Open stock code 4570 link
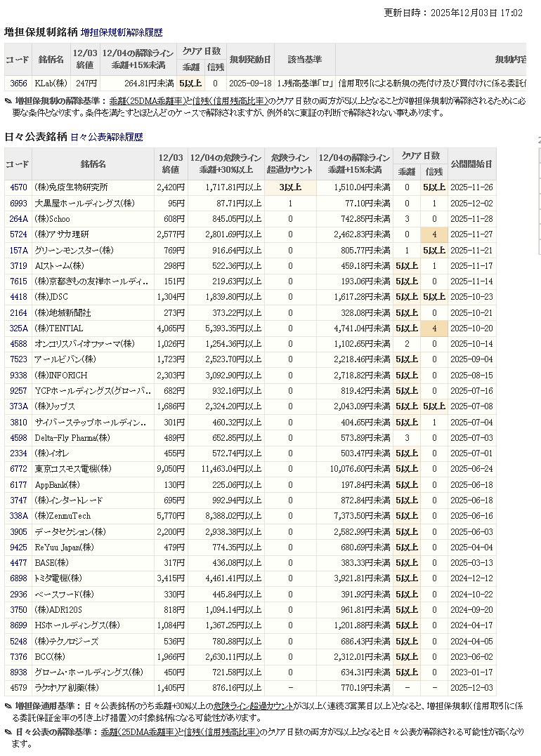This screenshot has width=541, height=756. [18, 187]
